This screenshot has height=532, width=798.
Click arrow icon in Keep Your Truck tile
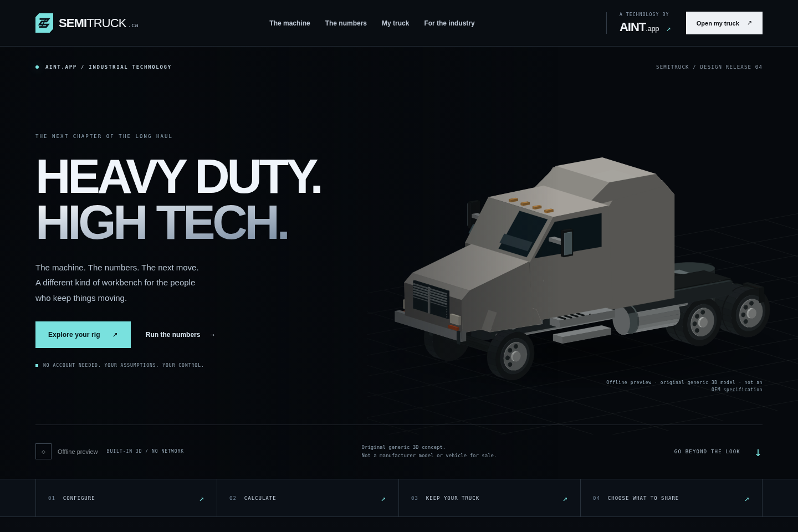point(565,499)
